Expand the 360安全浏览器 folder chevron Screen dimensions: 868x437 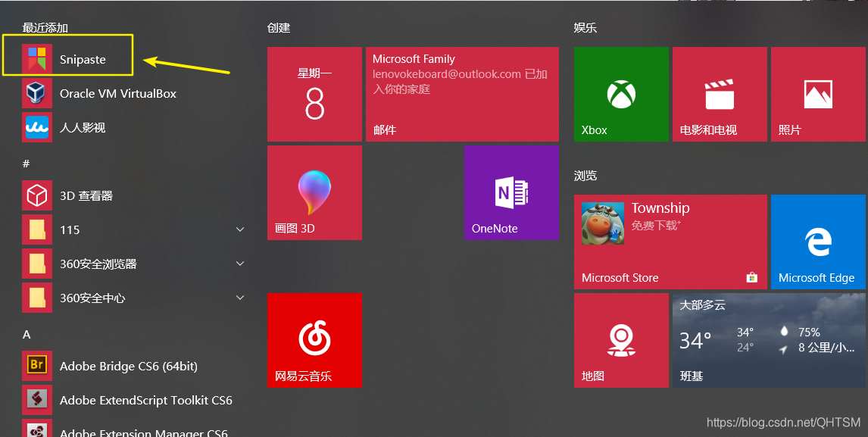pos(240,264)
